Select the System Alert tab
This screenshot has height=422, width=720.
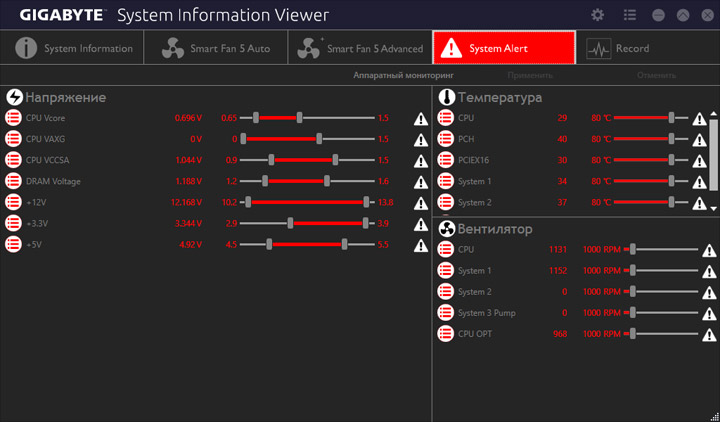click(x=504, y=48)
